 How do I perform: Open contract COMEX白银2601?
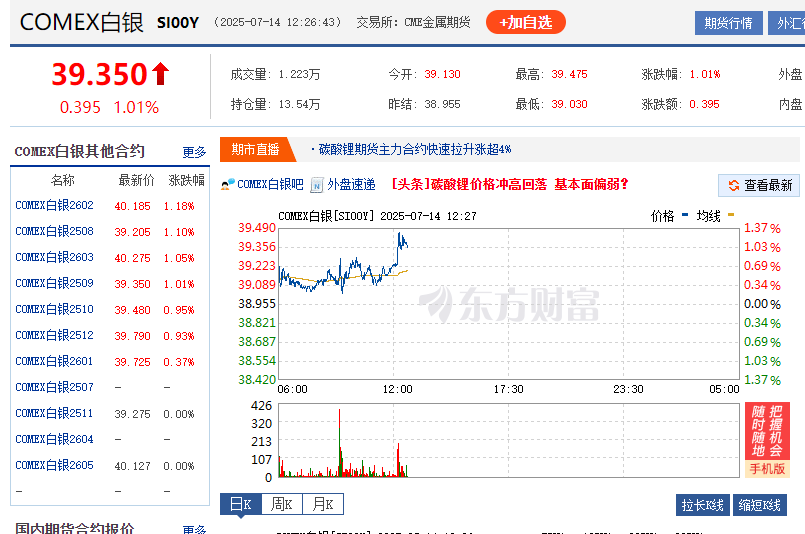(54, 361)
